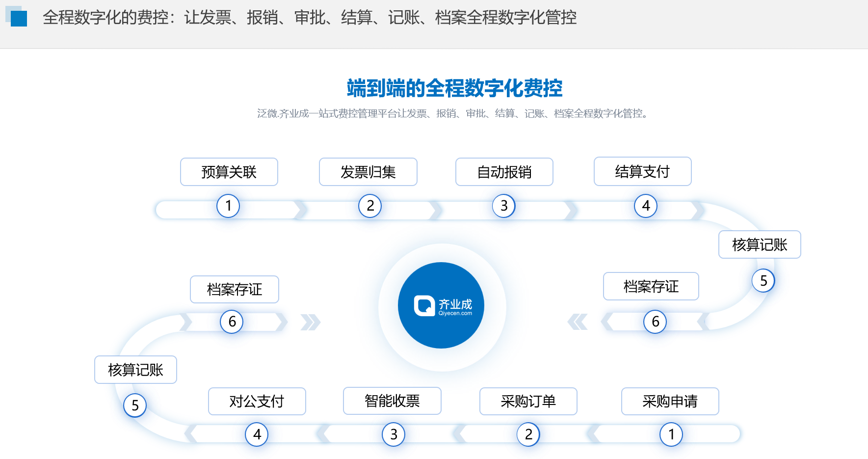Click the 智能收票 label box
Image resolution: width=868 pixels, height=459 pixels.
click(392, 401)
